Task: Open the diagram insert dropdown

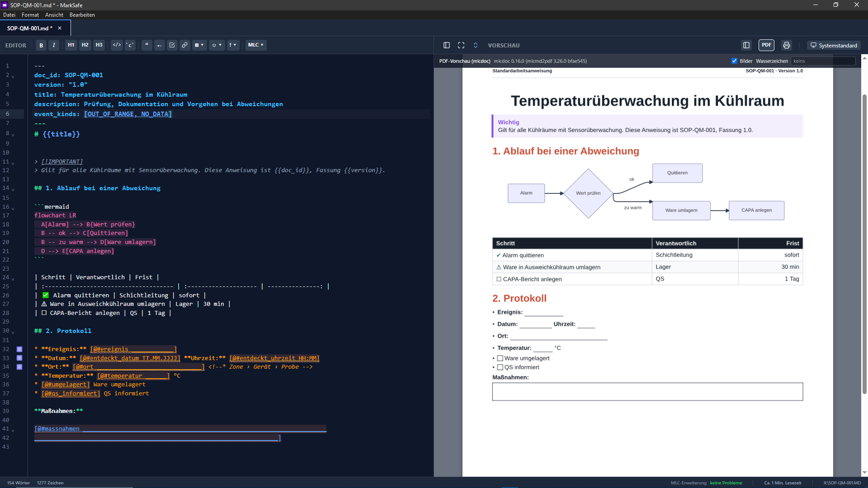Action: pos(217,45)
